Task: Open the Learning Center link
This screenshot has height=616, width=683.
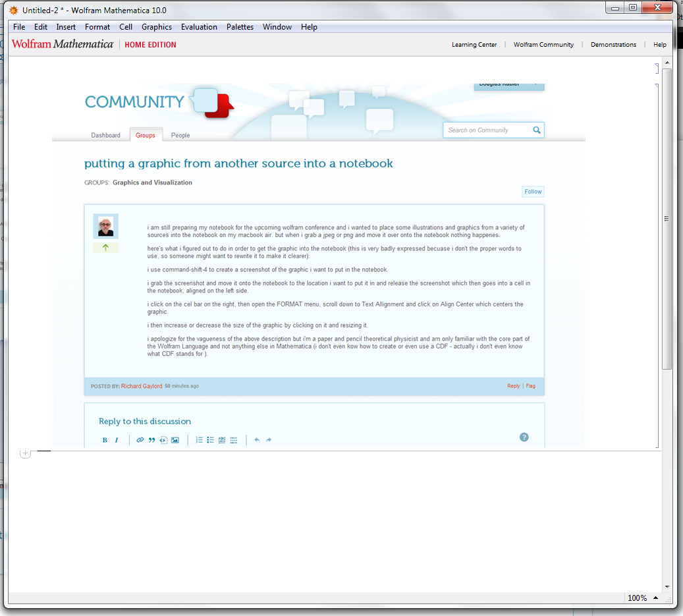Action: click(x=474, y=44)
